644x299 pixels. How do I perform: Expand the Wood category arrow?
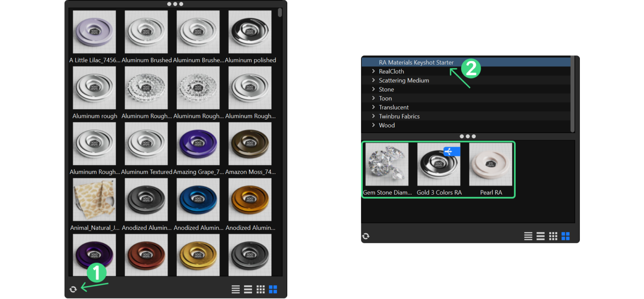pos(373,125)
